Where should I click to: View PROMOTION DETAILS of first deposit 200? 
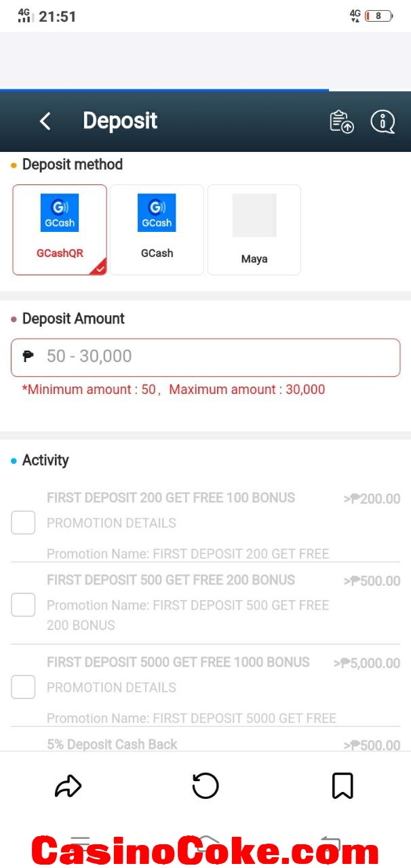111,523
